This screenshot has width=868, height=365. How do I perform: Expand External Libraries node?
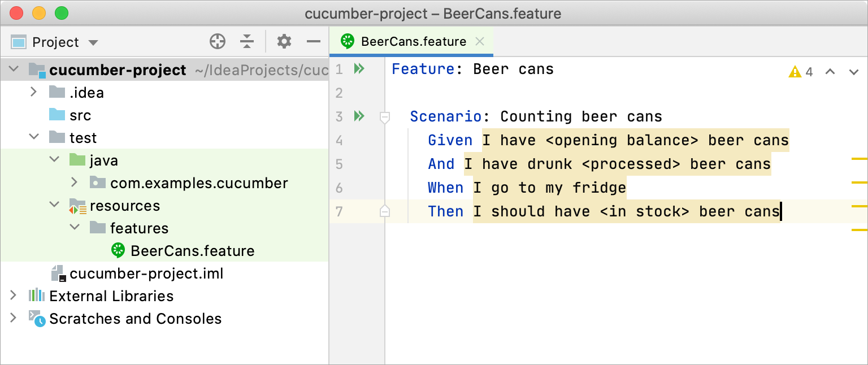tap(13, 296)
